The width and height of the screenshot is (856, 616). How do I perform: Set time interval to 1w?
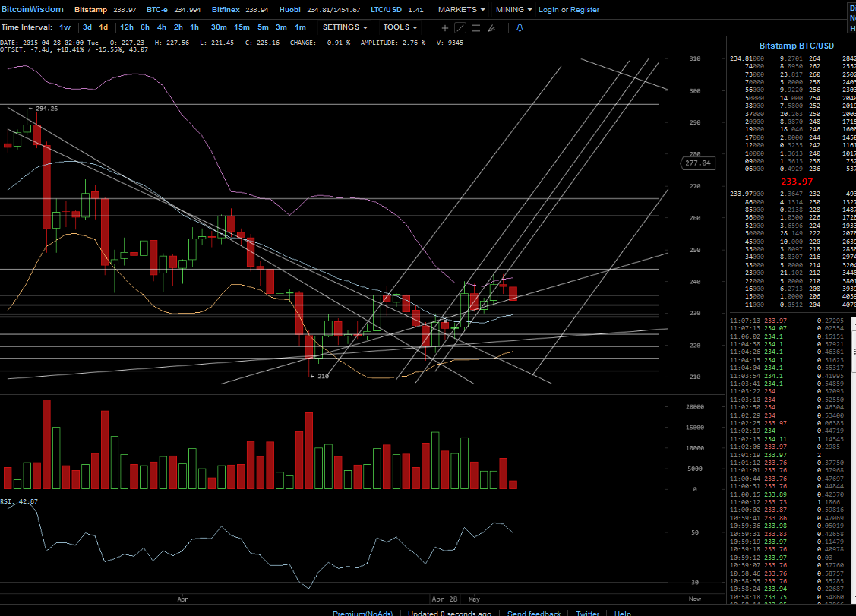(65, 27)
